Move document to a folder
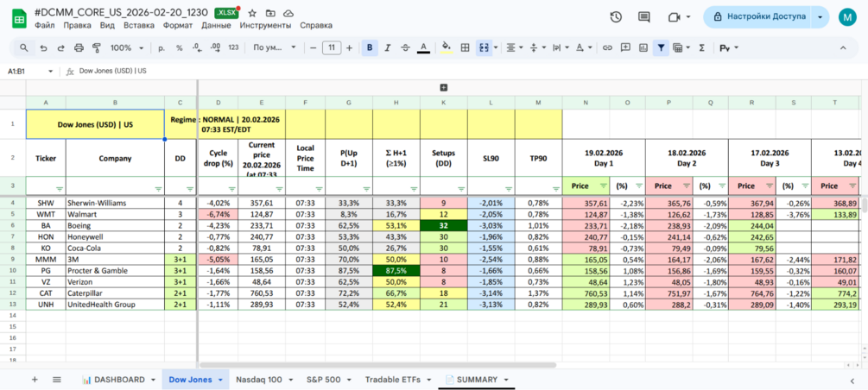The image size is (868, 390). pos(270,13)
